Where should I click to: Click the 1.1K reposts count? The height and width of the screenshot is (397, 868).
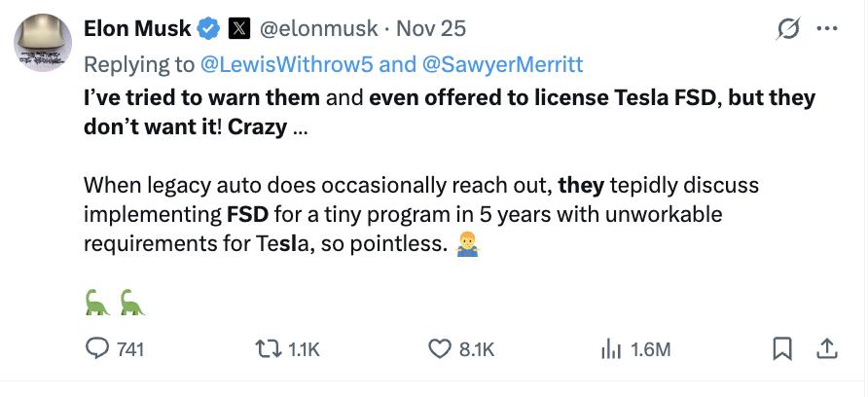click(304, 350)
